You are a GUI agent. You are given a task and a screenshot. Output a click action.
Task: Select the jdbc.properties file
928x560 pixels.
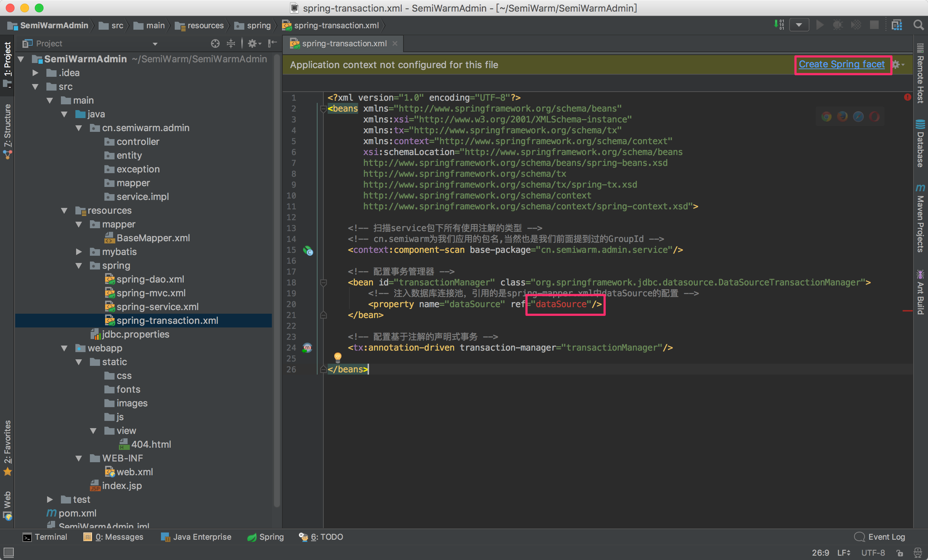click(x=129, y=334)
